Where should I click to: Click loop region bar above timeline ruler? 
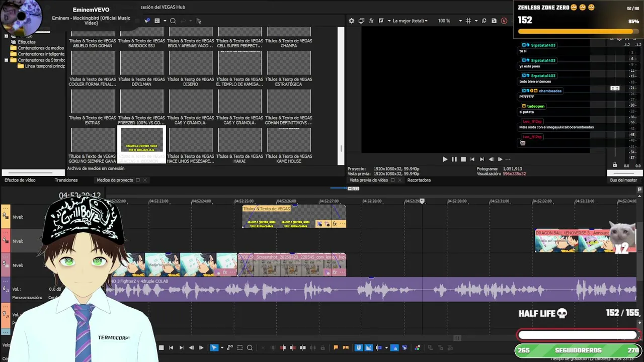click(338, 188)
